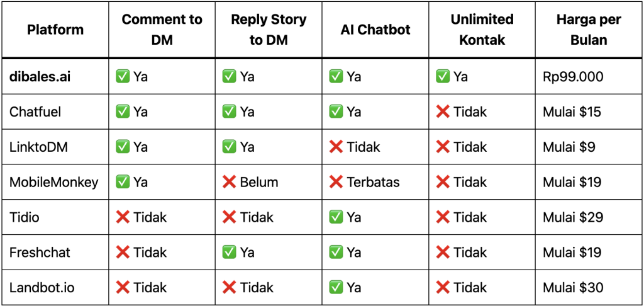Click red X for LinktoDM AI Chatbot
The height and width of the screenshot is (308, 644).
click(336, 147)
